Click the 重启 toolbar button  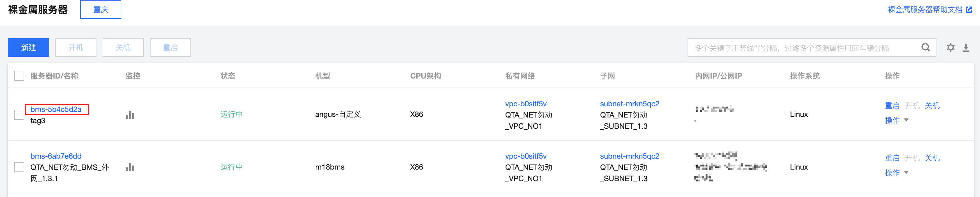[170, 48]
